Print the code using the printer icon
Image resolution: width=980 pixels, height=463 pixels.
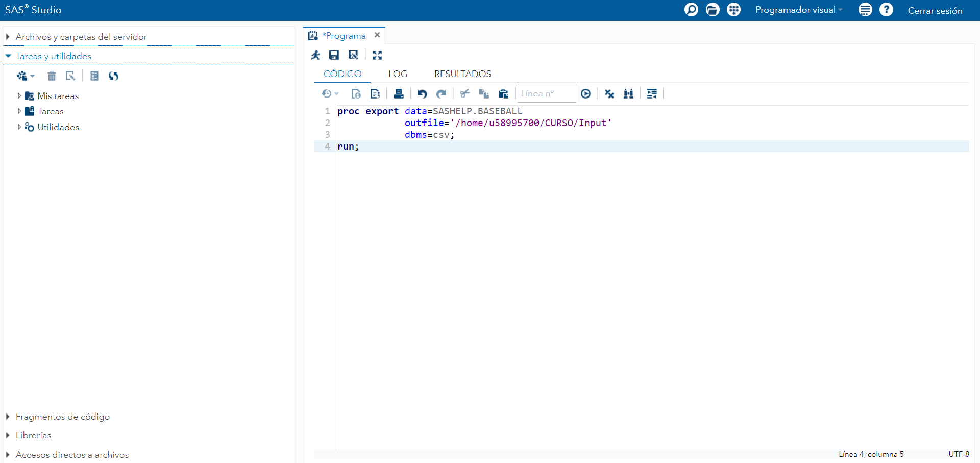click(399, 93)
